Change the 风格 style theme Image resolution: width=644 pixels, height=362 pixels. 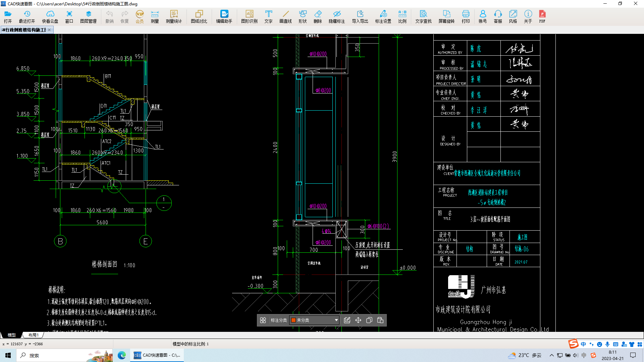(x=513, y=16)
